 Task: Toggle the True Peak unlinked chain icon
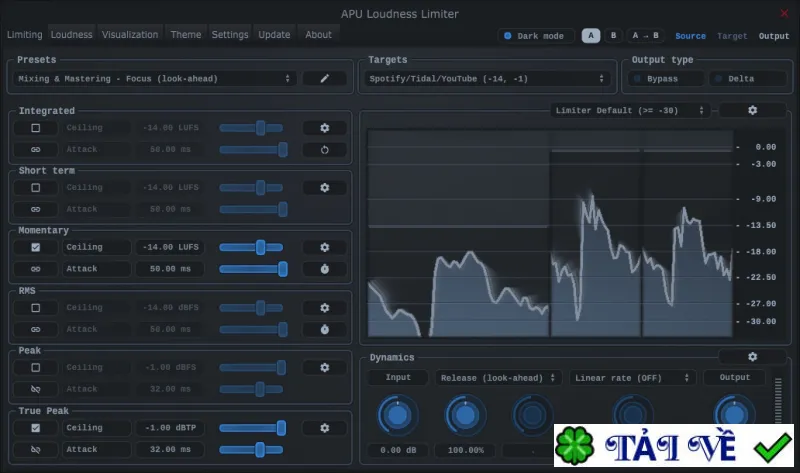coord(35,450)
